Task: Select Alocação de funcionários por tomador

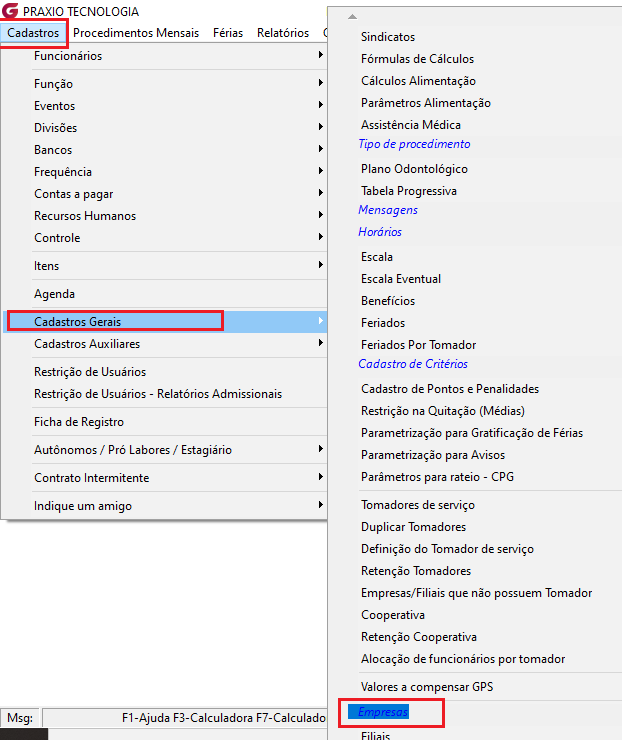Action: tap(463, 658)
